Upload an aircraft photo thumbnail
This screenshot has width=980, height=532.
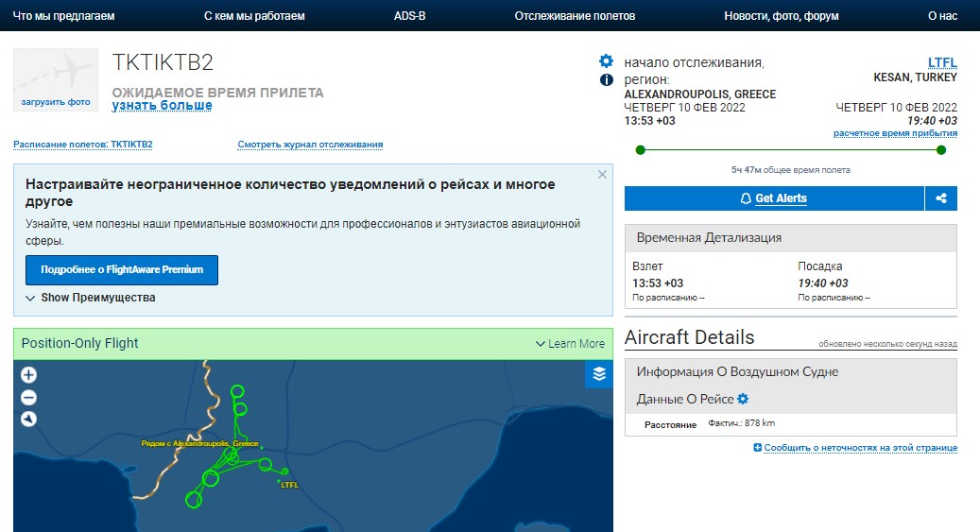(x=56, y=80)
